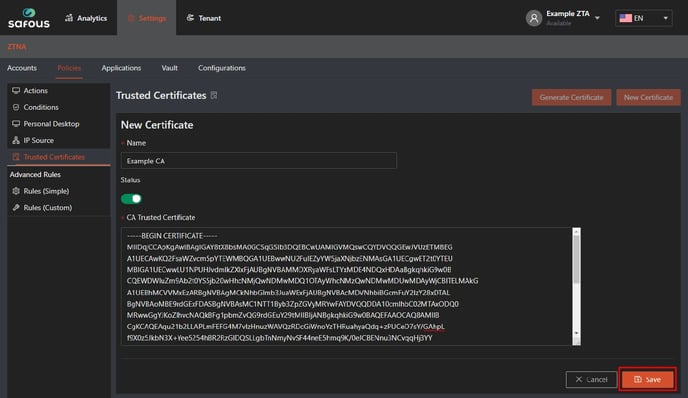Click the ZTNA breadcrumb label

pyautogui.click(x=17, y=47)
